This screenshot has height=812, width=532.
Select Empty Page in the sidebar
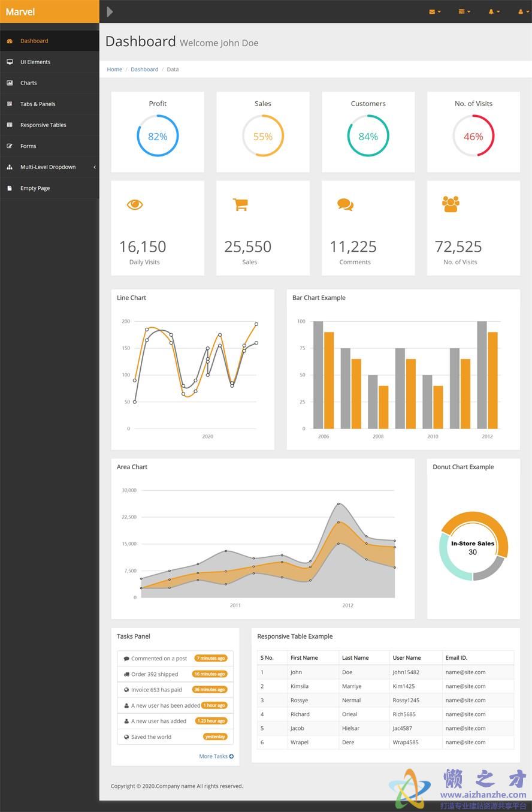click(35, 188)
